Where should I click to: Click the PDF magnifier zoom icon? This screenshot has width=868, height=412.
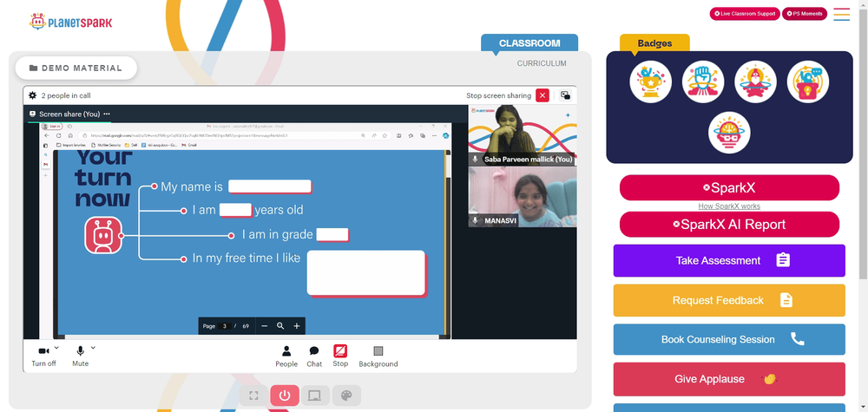(280, 326)
